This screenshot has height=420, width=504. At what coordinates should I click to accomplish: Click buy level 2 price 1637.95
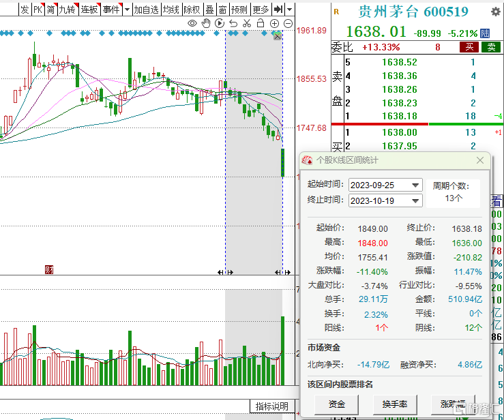(x=400, y=146)
